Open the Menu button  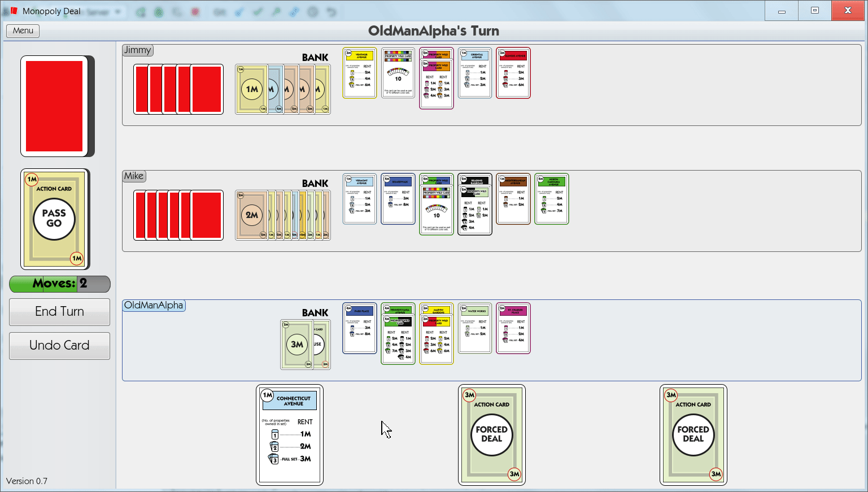23,31
